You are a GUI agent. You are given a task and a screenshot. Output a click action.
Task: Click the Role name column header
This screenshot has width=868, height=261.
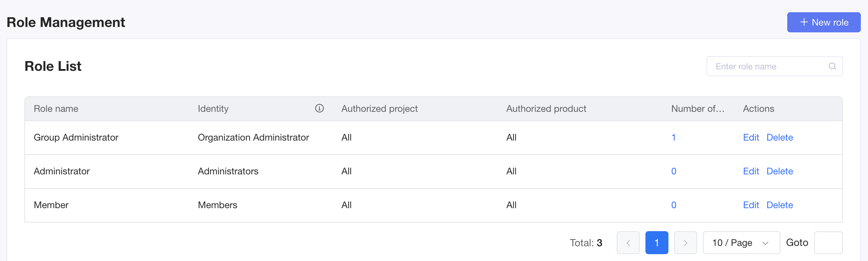coord(56,109)
